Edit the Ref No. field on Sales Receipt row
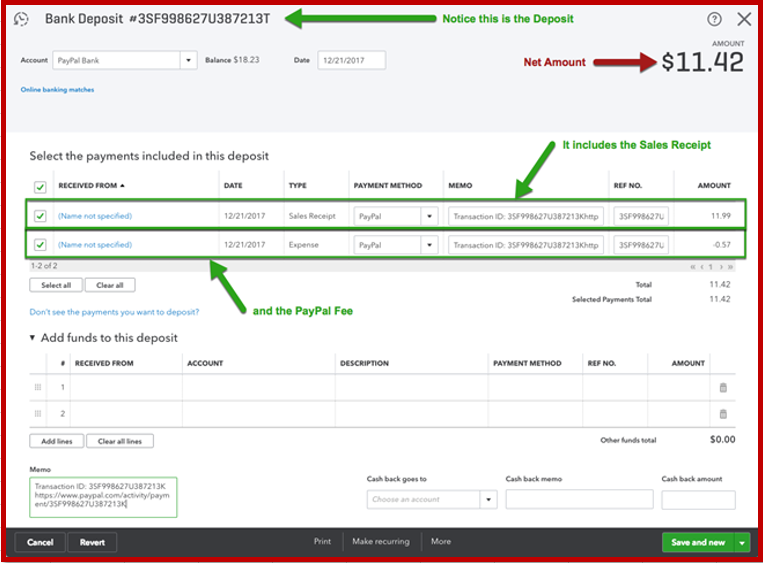This screenshot has height=563, width=763. tap(641, 216)
